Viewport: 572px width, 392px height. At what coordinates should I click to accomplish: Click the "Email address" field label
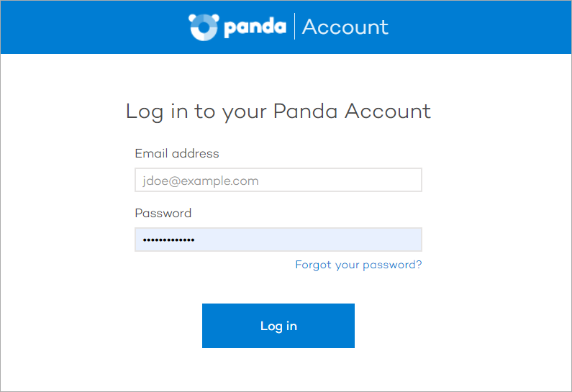pos(177,153)
